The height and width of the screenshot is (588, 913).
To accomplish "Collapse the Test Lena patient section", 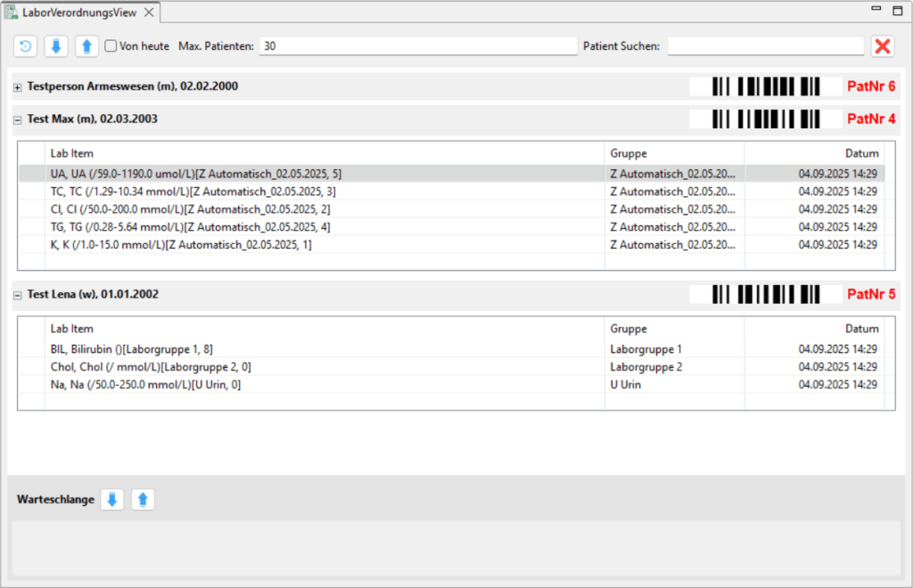I will tap(18, 295).
